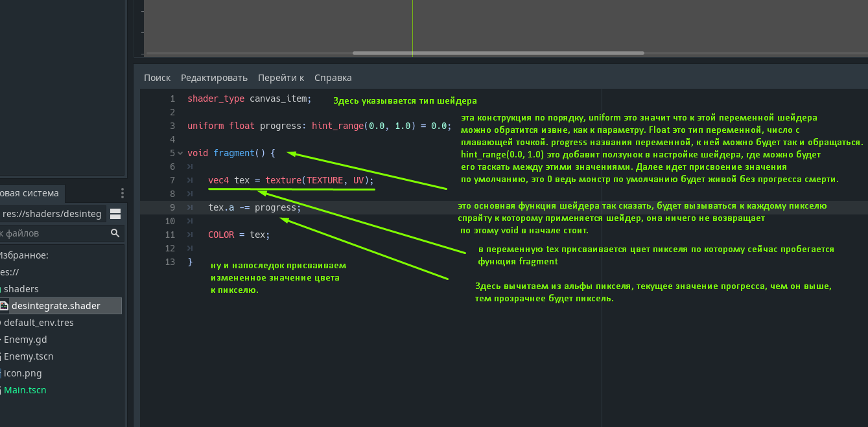Click the magnifier icon in the file search box
Screen dimensions: 868x427
point(115,233)
